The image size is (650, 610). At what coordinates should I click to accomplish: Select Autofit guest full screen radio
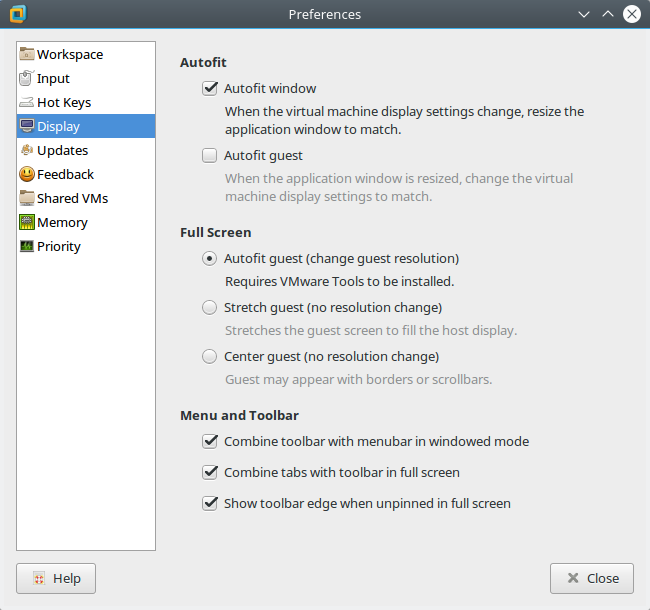point(210,258)
